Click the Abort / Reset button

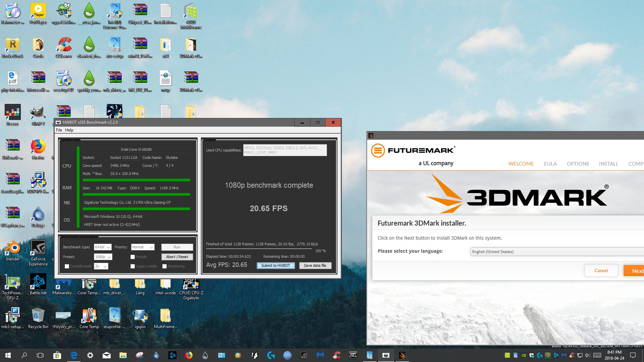177,257
